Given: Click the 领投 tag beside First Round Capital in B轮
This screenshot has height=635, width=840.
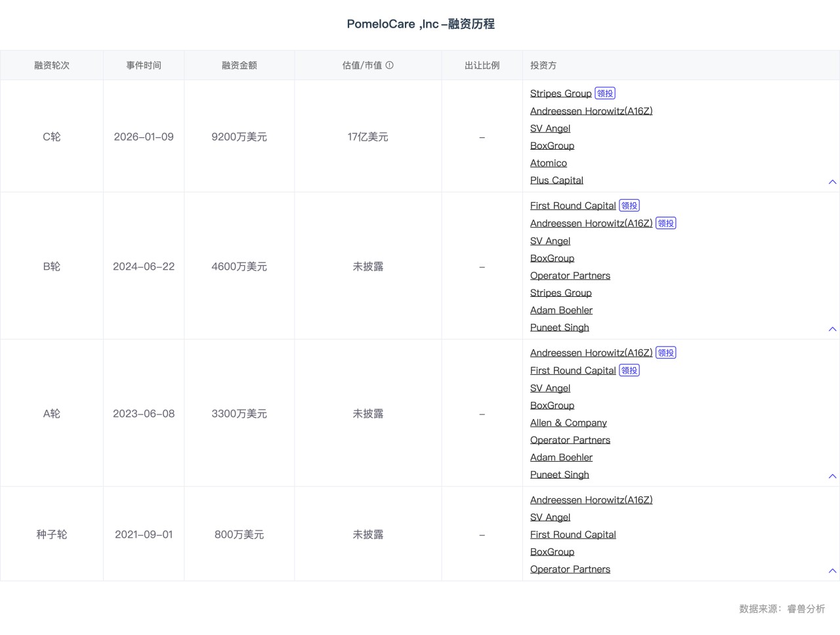Looking at the screenshot, I should [629, 206].
